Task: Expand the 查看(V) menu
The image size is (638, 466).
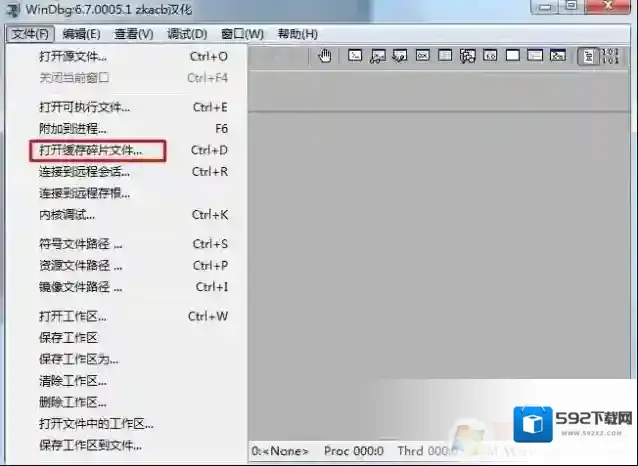Action: (133, 34)
